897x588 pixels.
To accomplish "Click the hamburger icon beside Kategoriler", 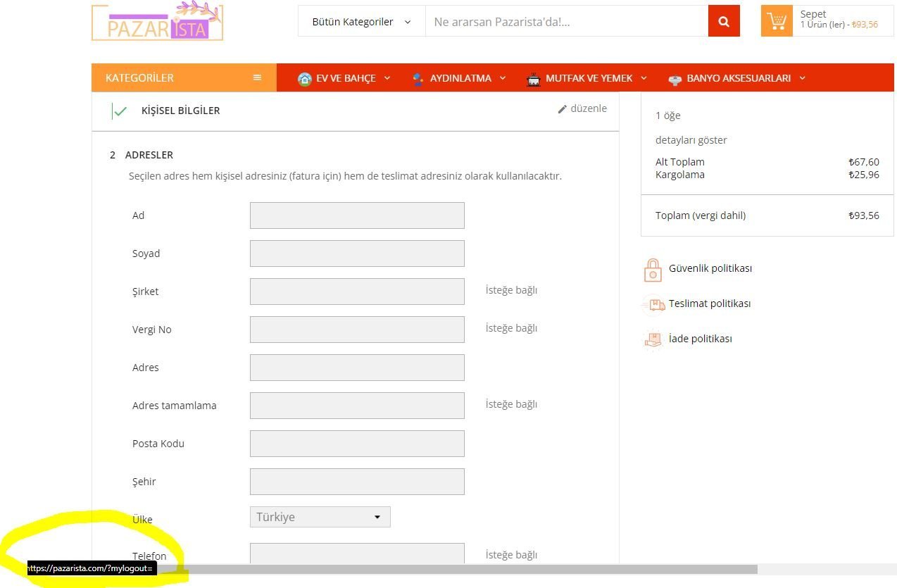I will tap(258, 77).
